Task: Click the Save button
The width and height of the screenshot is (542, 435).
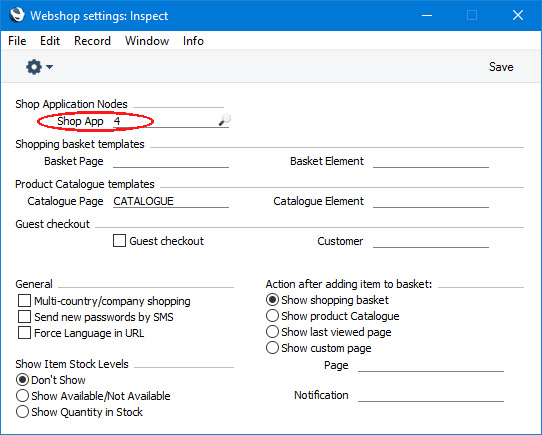Action: 501,67
